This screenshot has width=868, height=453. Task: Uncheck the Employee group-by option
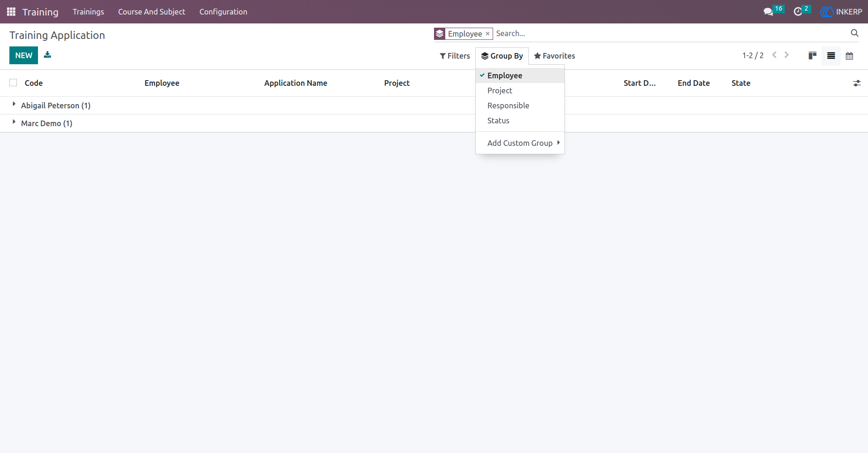point(520,75)
